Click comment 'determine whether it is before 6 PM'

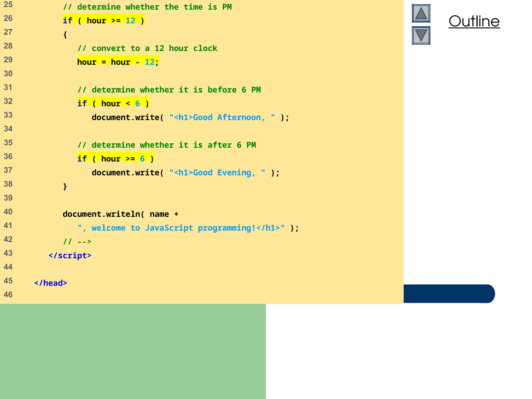(169, 90)
